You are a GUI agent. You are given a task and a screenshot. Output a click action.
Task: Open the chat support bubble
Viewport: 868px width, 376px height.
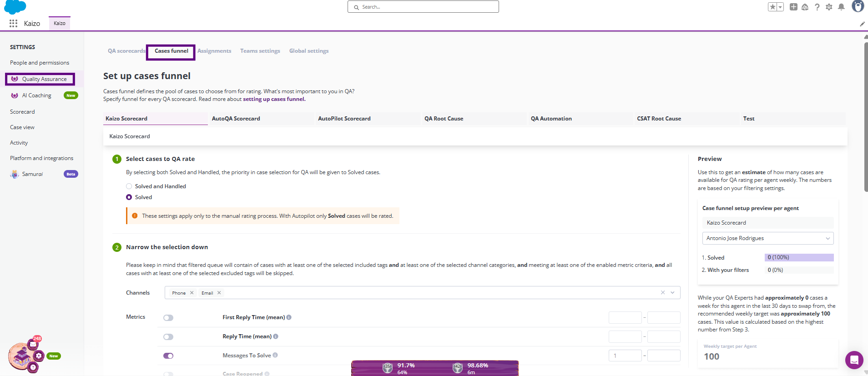tap(854, 360)
